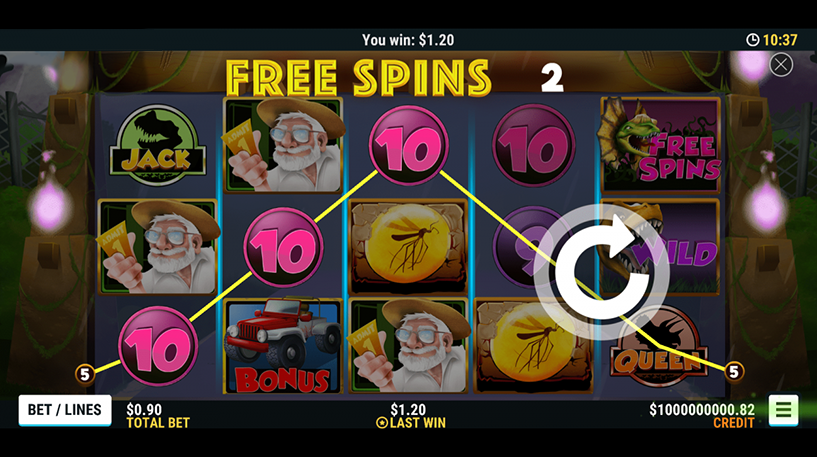Close the game with the X icon
The width and height of the screenshot is (817, 457).
781,65
